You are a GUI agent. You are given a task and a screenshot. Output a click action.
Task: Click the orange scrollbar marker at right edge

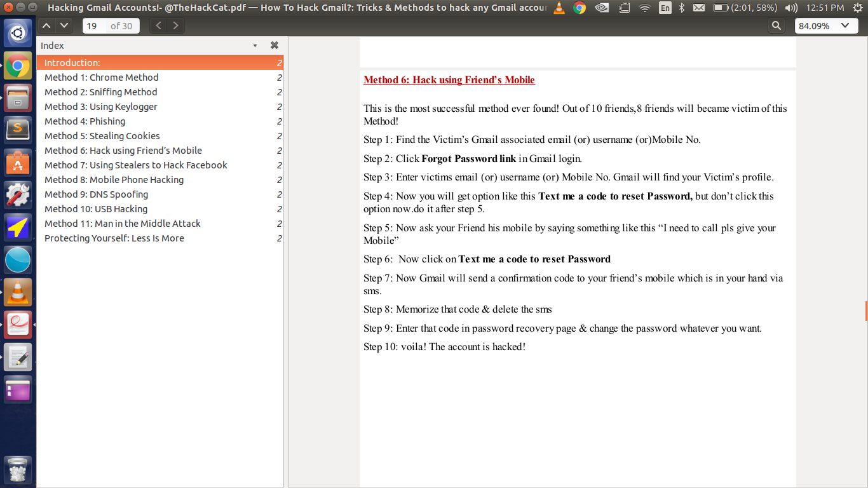(866, 310)
